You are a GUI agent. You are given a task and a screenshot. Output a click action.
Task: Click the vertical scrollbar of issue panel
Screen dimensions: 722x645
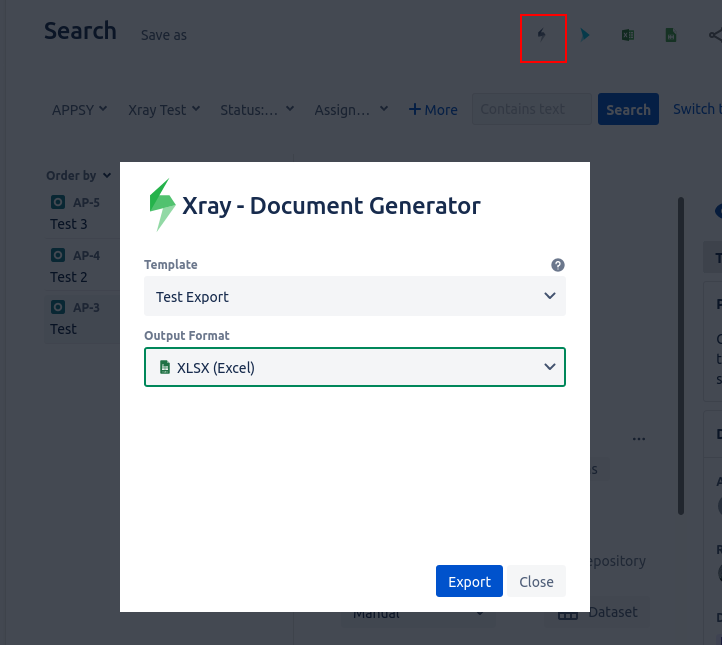[681, 355]
